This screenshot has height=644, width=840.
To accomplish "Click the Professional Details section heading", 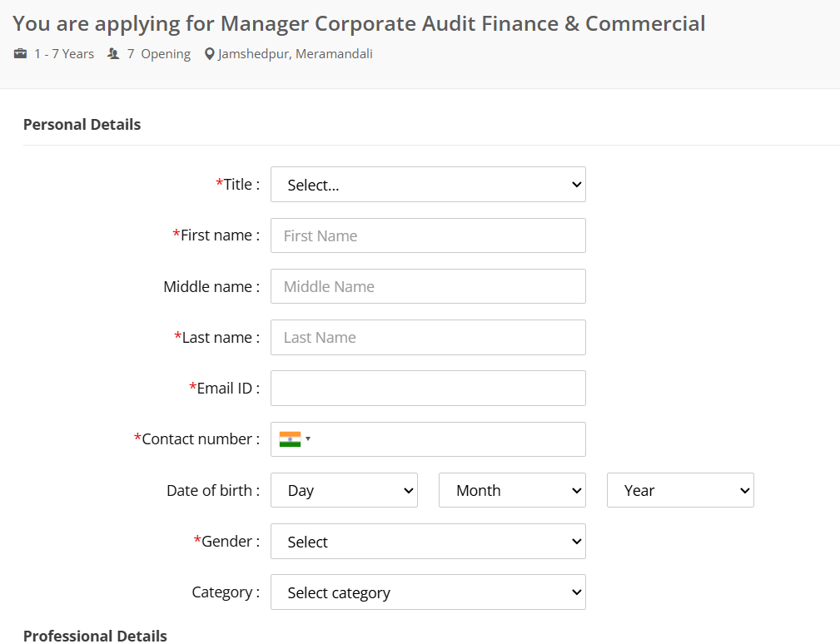I will 95,636.
